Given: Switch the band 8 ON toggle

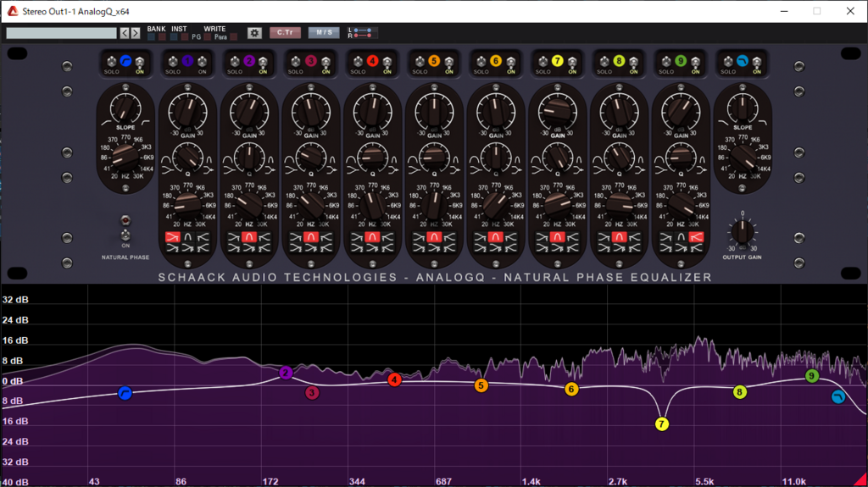Looking at the screenshot, I should (633, 62).
